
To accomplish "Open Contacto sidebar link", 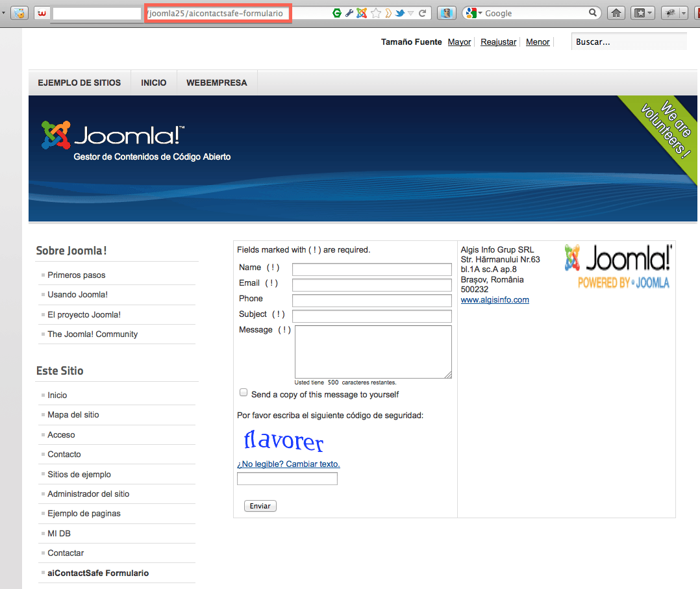I will (x=64, y=454).
